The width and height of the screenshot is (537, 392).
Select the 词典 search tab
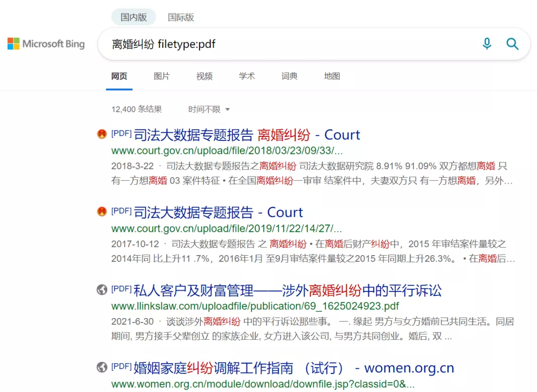[289, 76]
